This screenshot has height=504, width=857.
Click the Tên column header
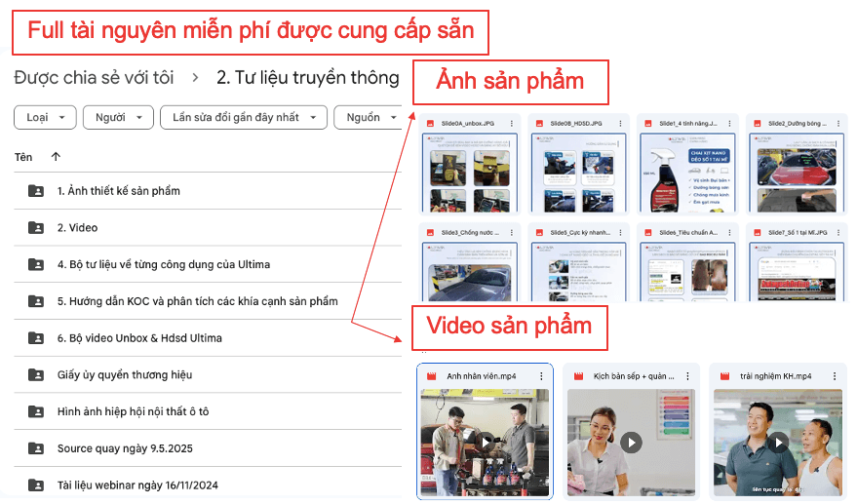click(x=23, y=157)
